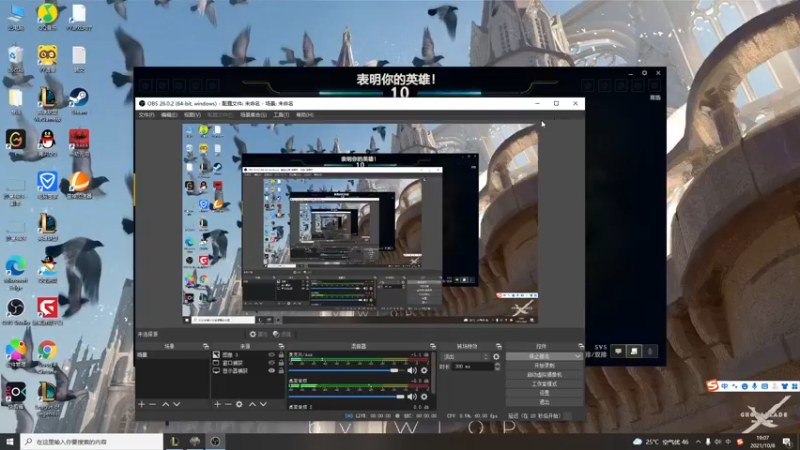Toggle lock on Image 3 source
This screenshot has width=800, height=450.
point(281,355)
